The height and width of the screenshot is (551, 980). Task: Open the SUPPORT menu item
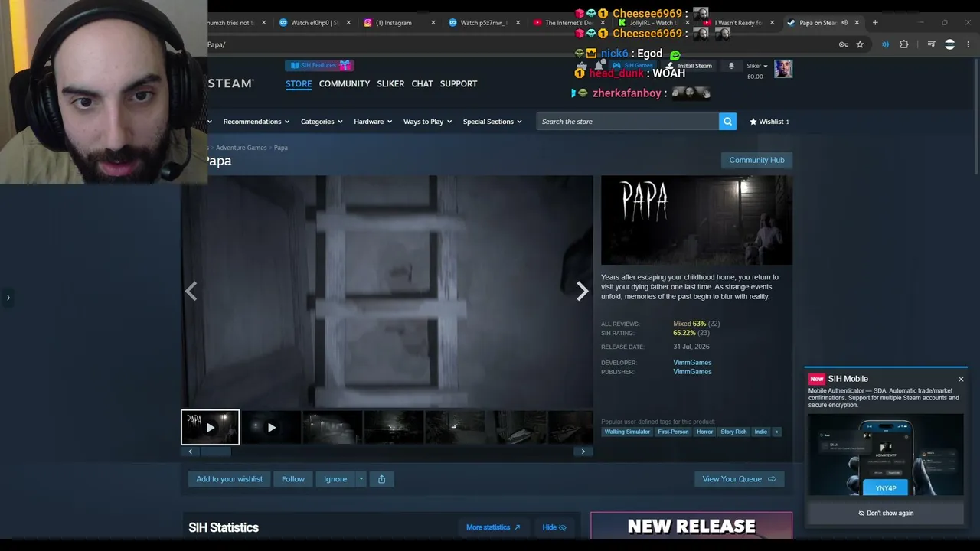pyautogui.click(x=459, y=83)
